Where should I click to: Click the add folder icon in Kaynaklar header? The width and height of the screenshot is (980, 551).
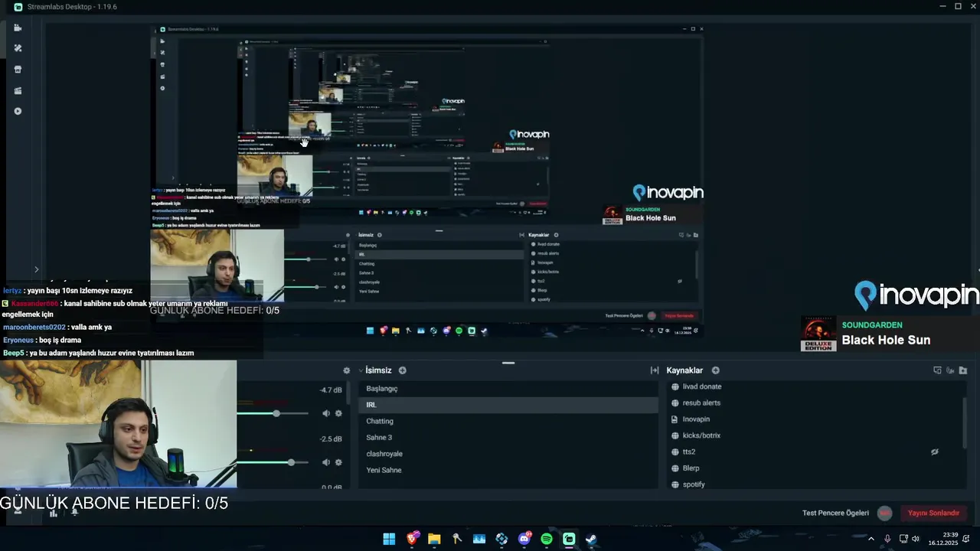pos(963,370)
